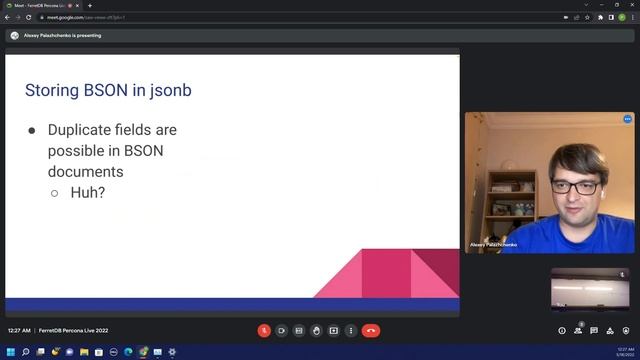Viewport: 640px width, 360px height.
Task: Open the tab search chevron
Action: pyautogui.click(x=586, y=5)
